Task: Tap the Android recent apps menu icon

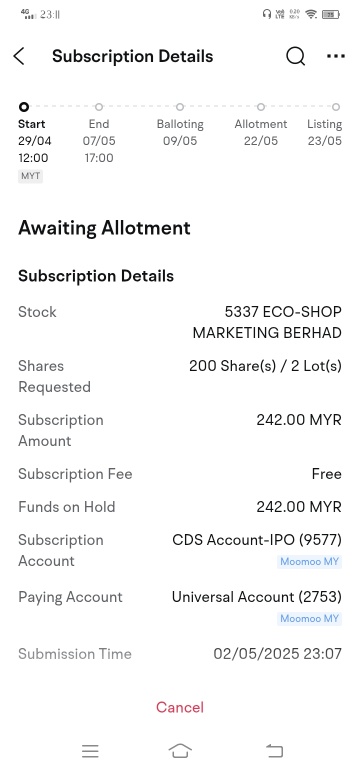Action: 91,751
